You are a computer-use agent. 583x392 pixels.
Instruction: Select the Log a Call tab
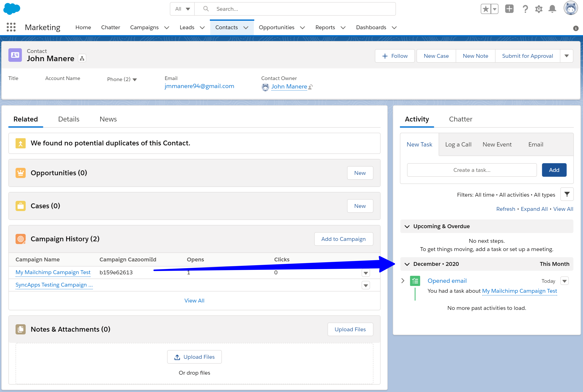[x=458, y=145]
